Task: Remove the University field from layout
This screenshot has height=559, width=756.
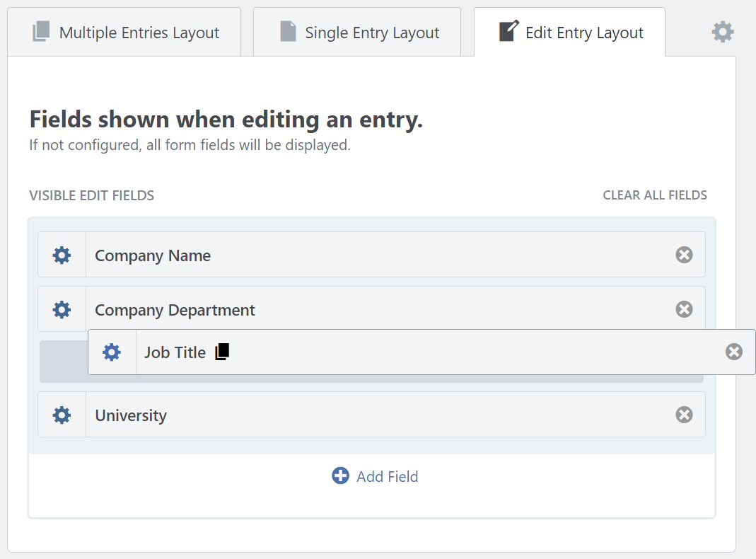Action: [683, 415]
